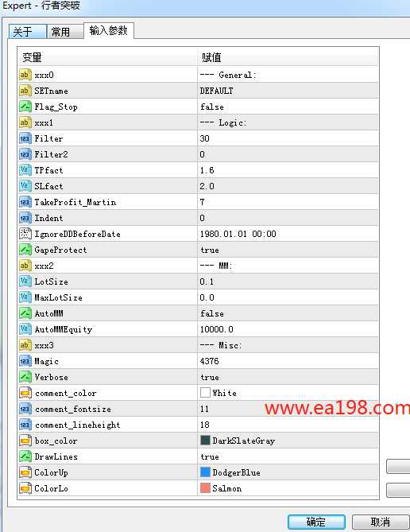Click the double-type icon next to TPfact
This screenshot has width=410, height=532.
(x=25, y=170)
